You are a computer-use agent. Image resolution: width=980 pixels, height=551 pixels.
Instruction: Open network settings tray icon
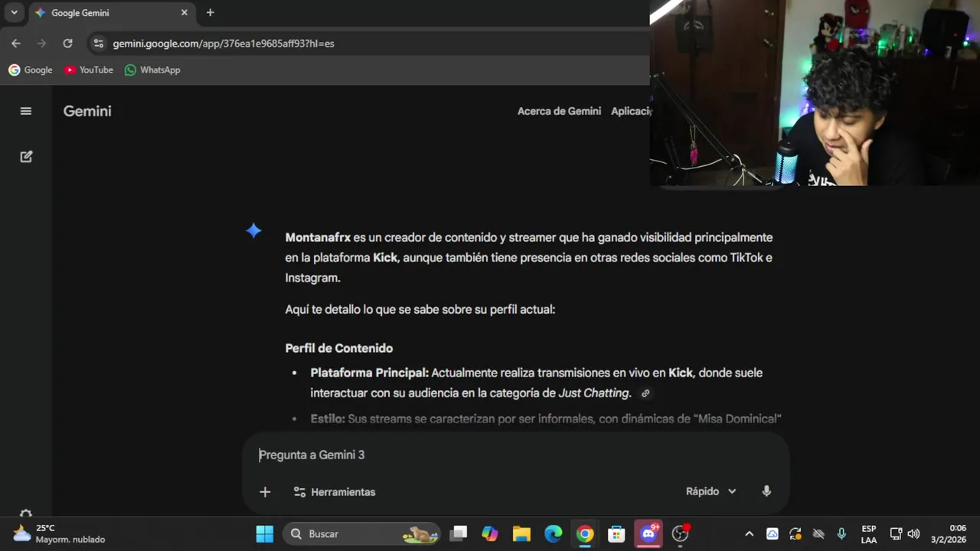click(896, 534)
